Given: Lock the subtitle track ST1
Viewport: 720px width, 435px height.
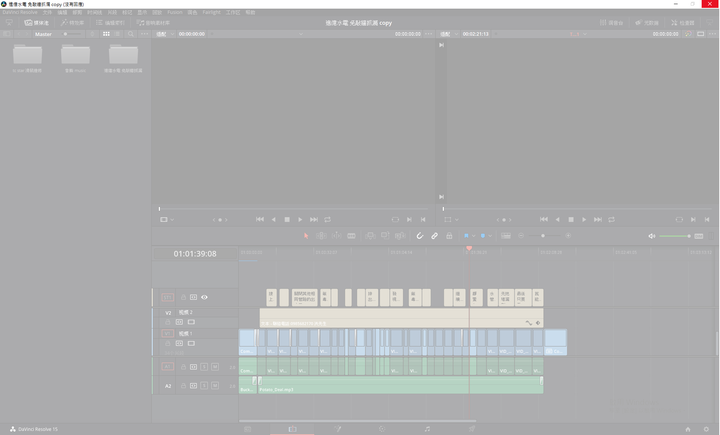Looking at the screenshot, I should tap(183, 297).
